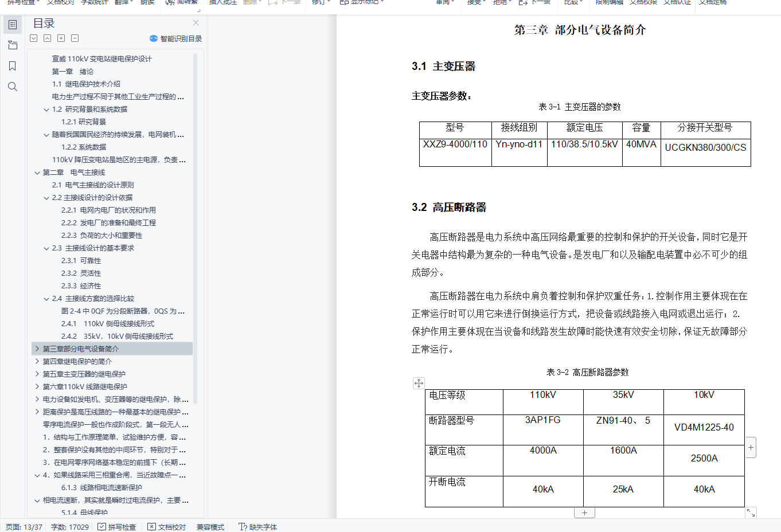The height and width of the screenshot is (532, 781).
Task: Click 缺失字体 in the status bar
Action: [257, 527]
